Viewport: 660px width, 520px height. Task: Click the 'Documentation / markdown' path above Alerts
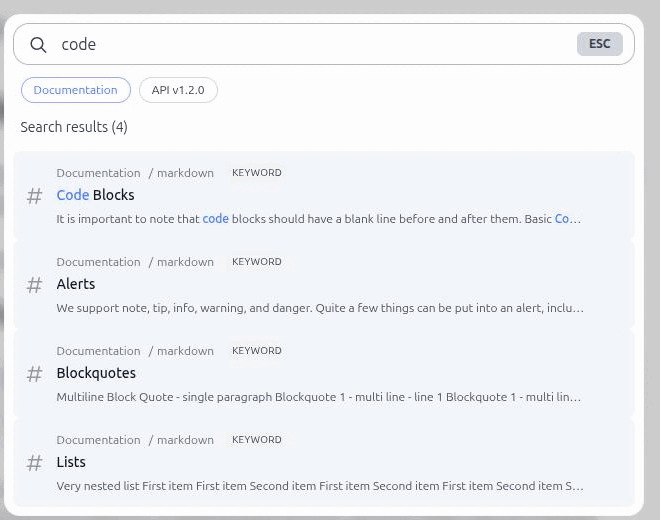pos(135,262)
